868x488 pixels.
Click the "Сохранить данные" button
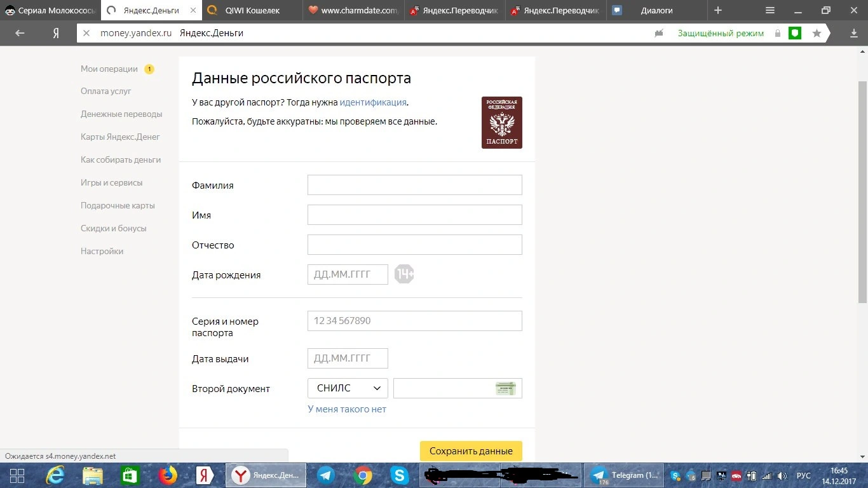471,451
